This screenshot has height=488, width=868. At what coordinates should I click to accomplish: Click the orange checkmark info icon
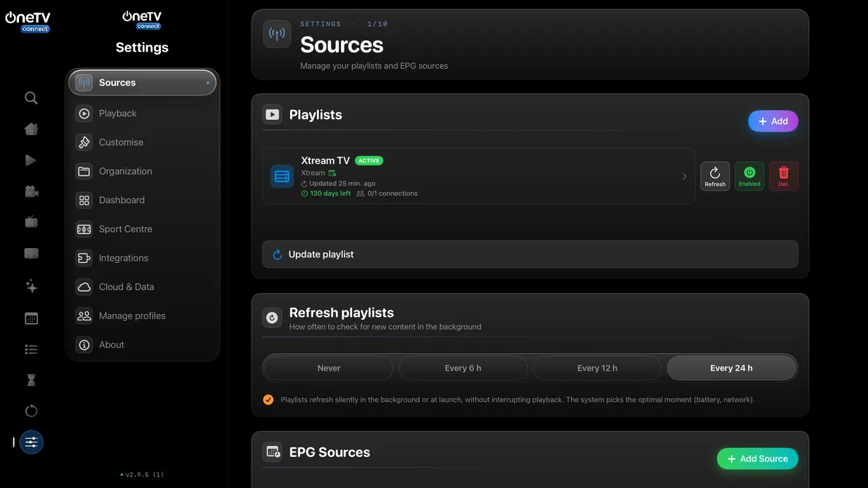pyautogui.click(x=269, y=399)
